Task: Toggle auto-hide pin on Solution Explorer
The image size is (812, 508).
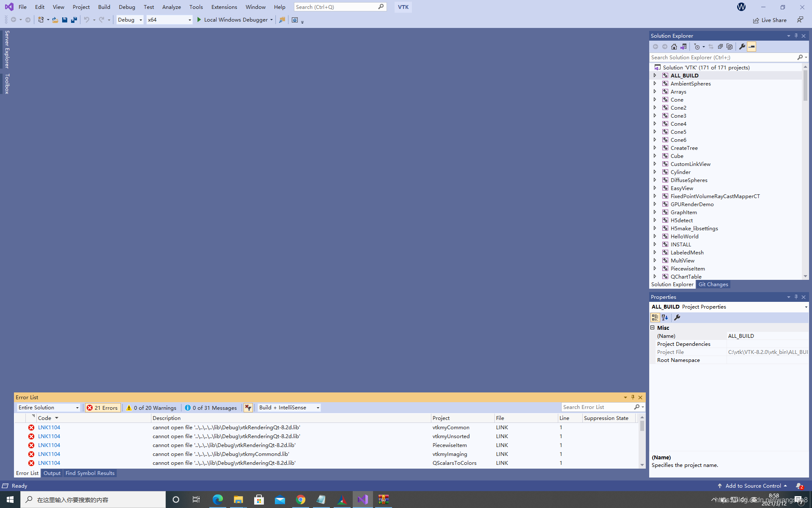Action: [x=796, y=36]
